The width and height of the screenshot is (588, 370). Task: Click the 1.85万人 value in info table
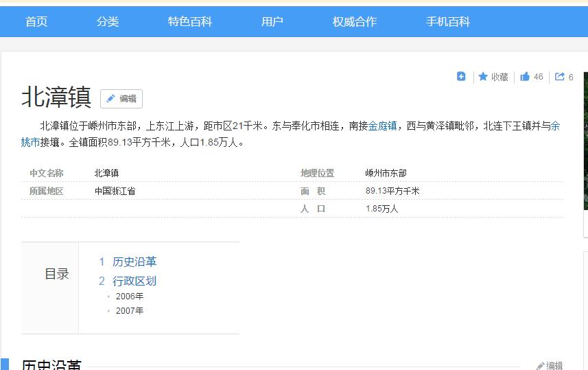[x=381, y=209]
